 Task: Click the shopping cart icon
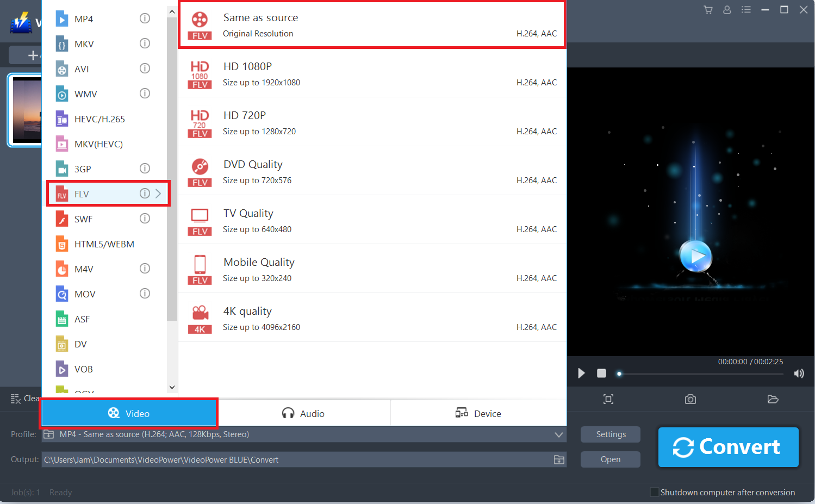click(x=708, y=10)
